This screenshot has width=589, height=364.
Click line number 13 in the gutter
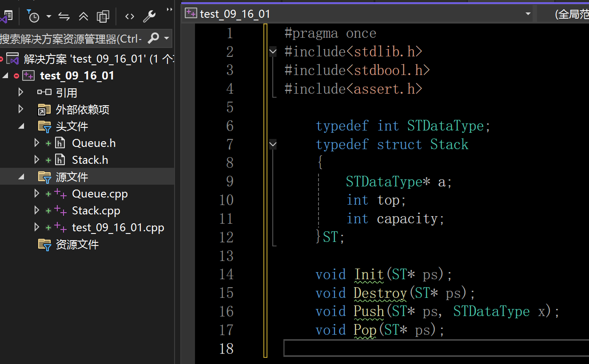pos(227,256)
